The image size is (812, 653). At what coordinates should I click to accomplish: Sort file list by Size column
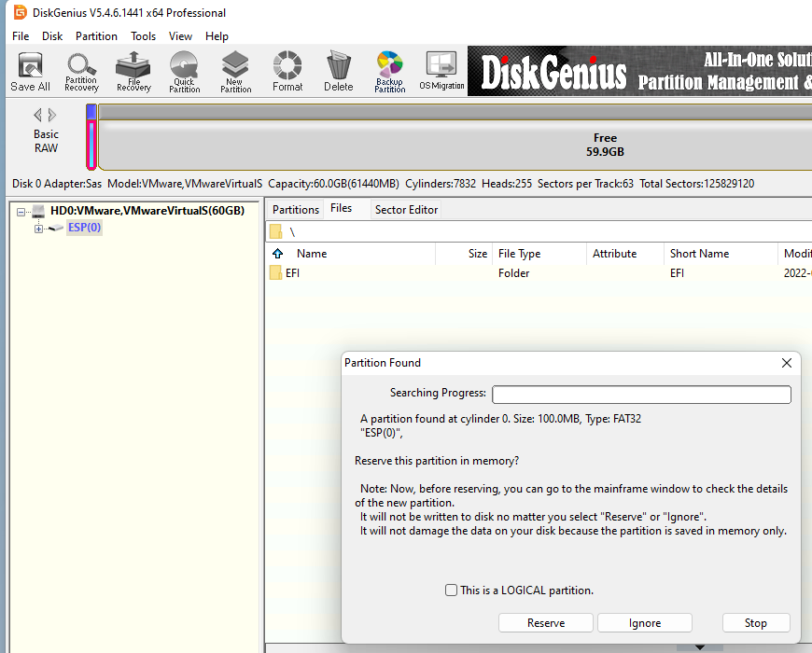[464, 254]
